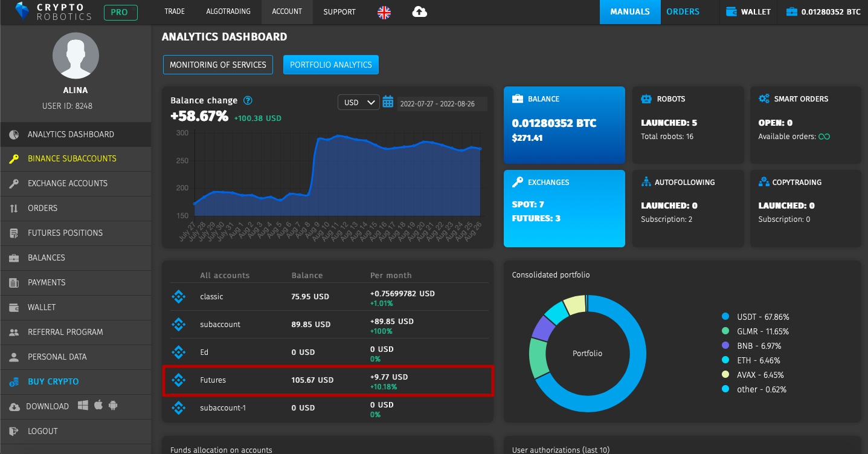Open REFERRAL PROGRAM in sidebar

click(x=76, y=332)
